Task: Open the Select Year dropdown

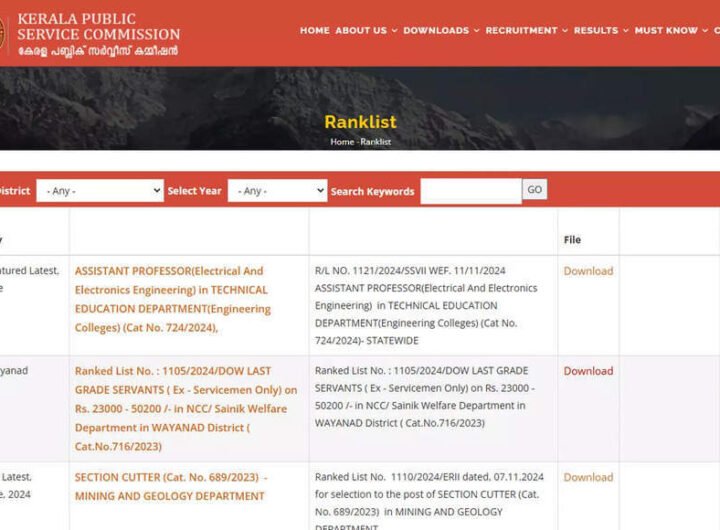Action: pyautogui.click(x=277, y=191)
